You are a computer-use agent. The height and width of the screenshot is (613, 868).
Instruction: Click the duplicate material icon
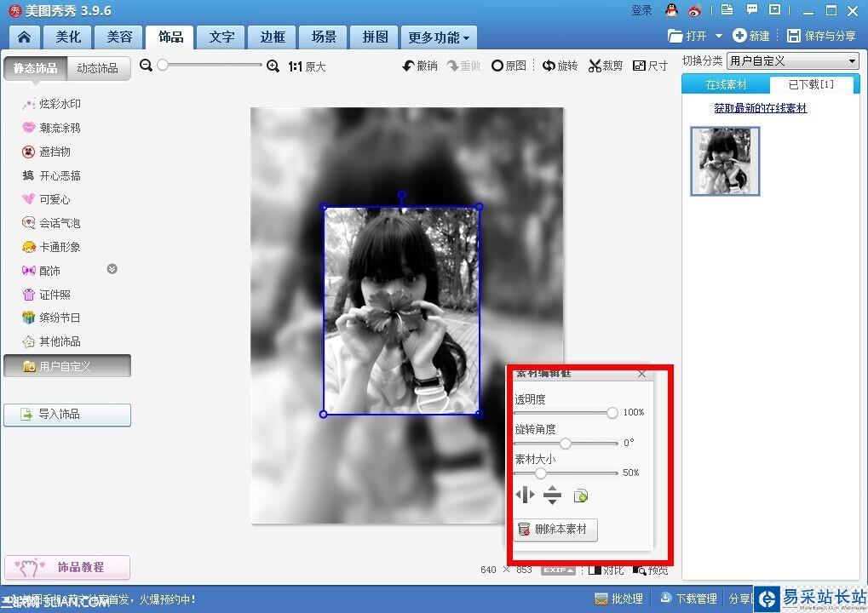(x=581, y=496)
